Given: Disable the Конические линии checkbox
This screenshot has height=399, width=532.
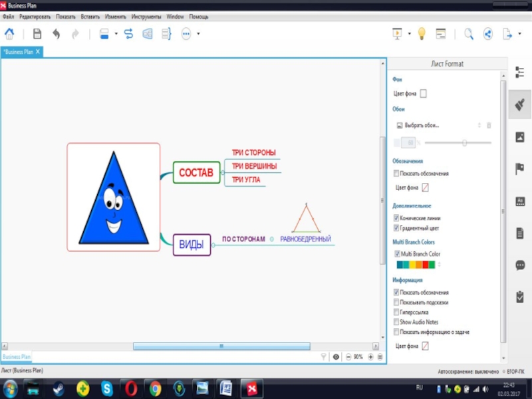Looking at the screenshot, I should (x=396, y=218).
